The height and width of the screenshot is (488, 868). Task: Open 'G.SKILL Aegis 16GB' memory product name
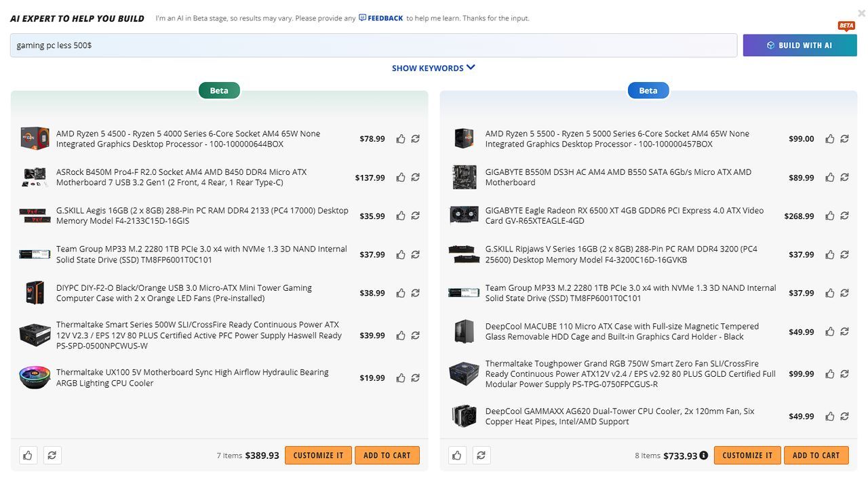click(202, 216)
